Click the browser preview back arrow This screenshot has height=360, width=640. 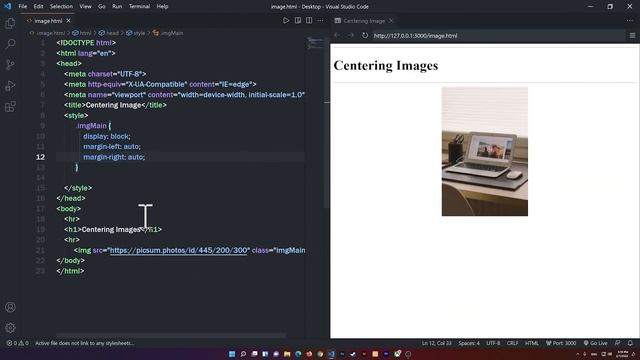(x=337, y=36)
